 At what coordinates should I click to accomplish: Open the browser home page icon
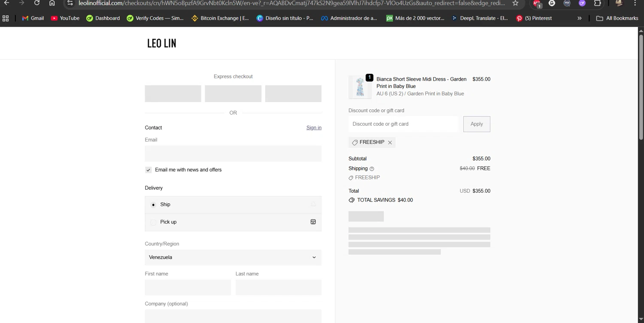52,3
